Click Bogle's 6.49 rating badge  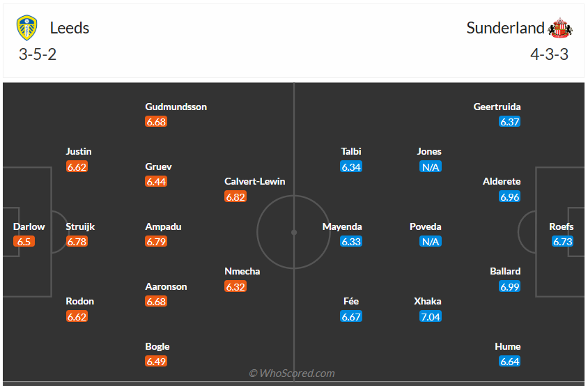(x=156, y=361)
